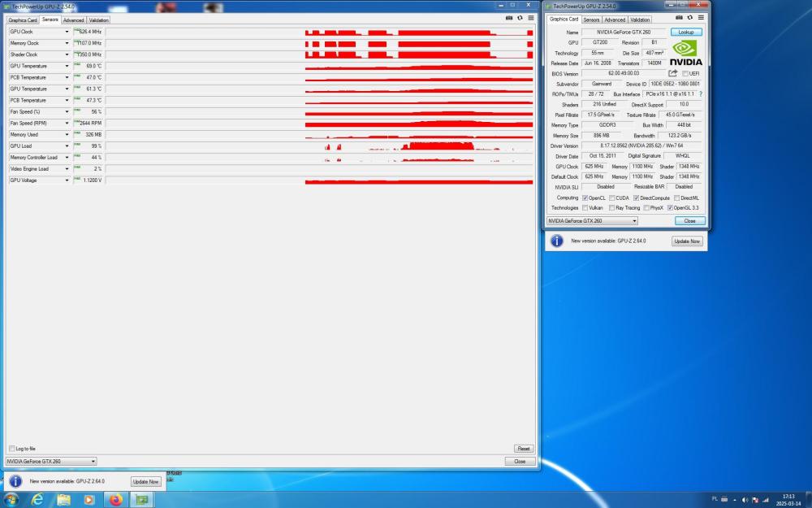812x508 pixels.
Task: Show hidden tray icons arrow
Action: coord(734,500)
